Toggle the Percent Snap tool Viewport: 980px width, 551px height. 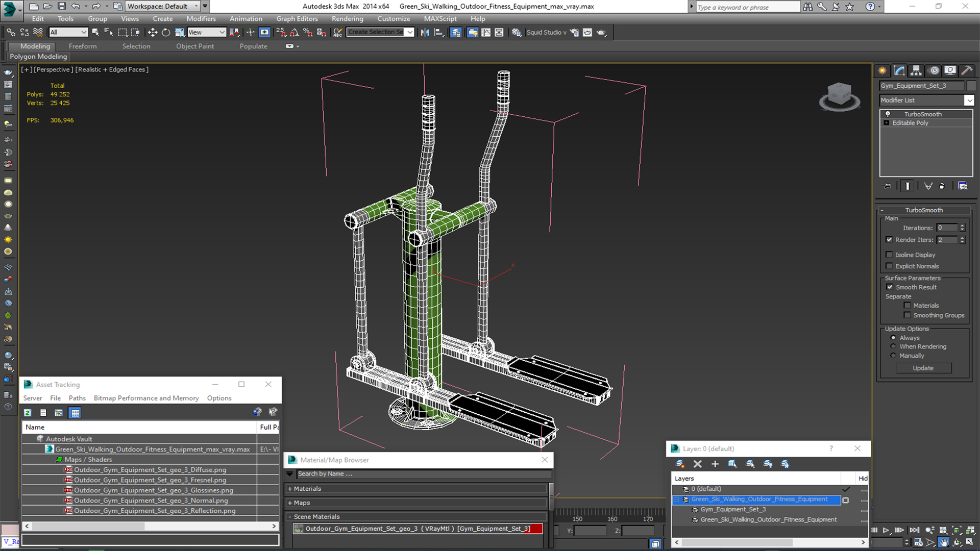(308, 32)
